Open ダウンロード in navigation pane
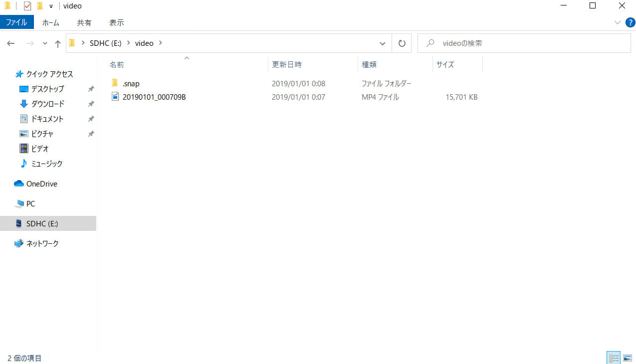The width and height of the screenshot is (636, 364). tap(47, 104)
